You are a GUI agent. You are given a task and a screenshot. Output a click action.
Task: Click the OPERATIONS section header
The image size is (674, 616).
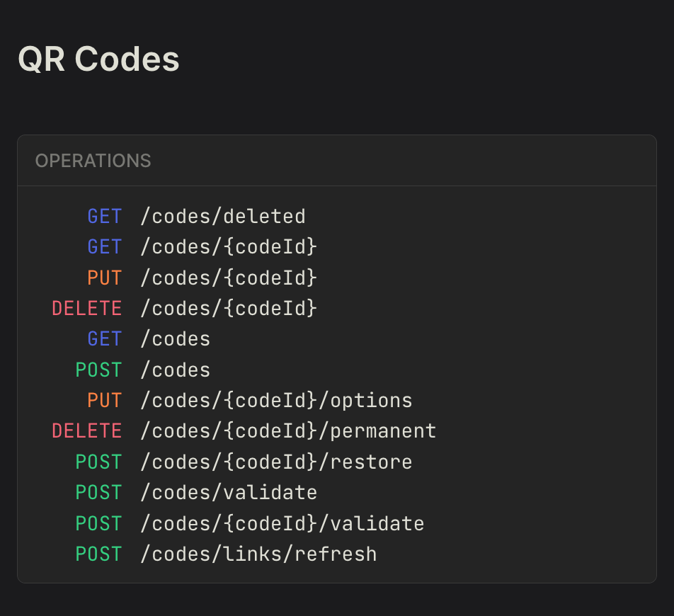(x=93, y=161)
